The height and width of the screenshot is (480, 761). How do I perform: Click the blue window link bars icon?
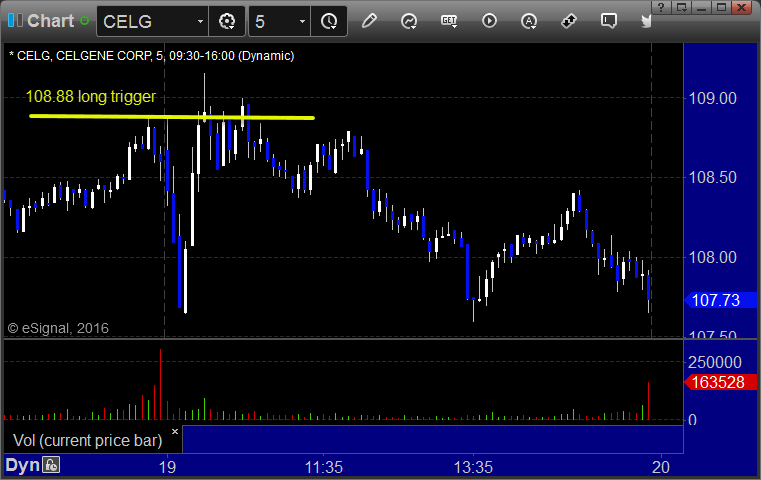[15, 20]
